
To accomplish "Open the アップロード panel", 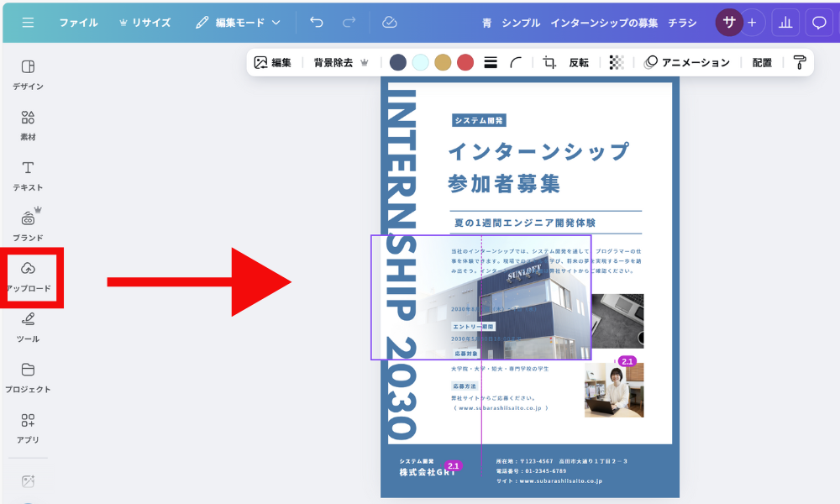I will tap(29, 277).
